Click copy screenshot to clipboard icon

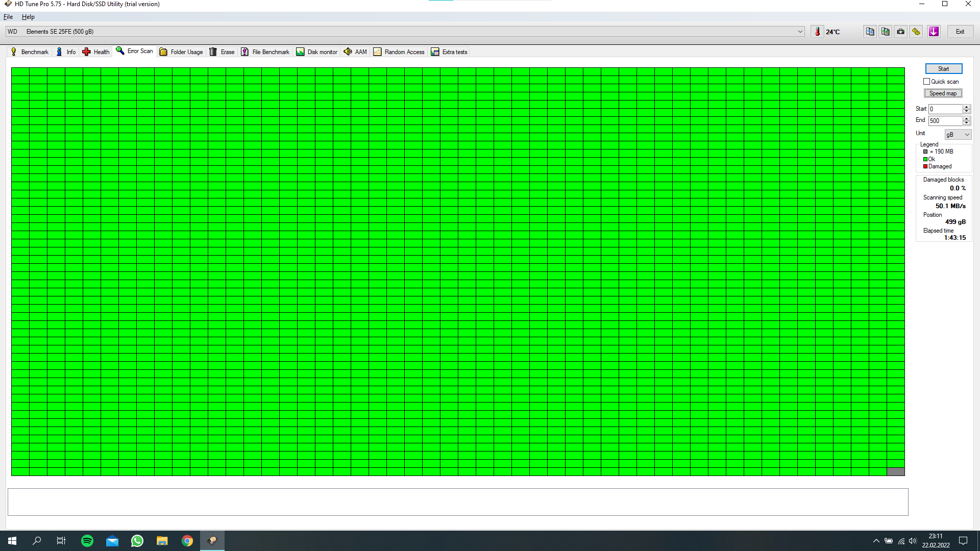click(885, 32)
